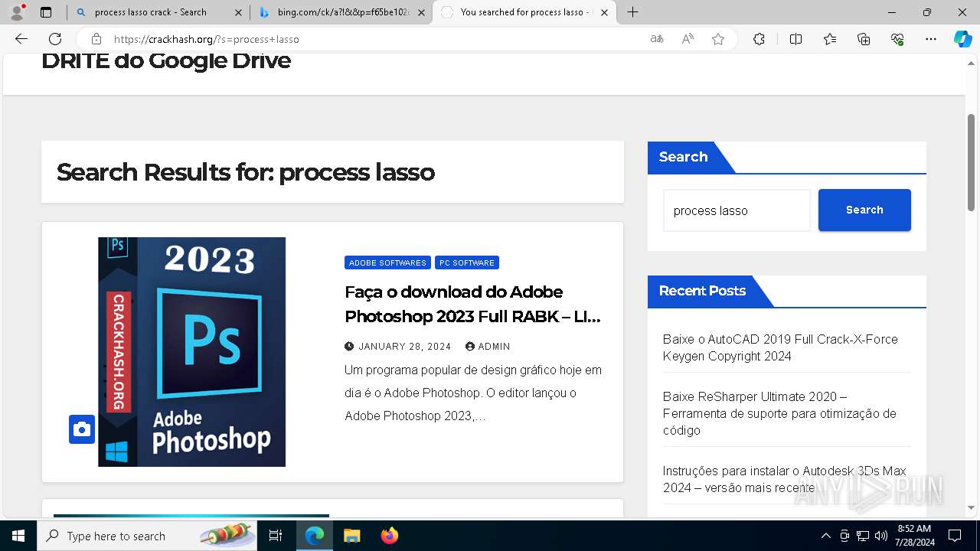Click the address bar URL

click(207, 39)
